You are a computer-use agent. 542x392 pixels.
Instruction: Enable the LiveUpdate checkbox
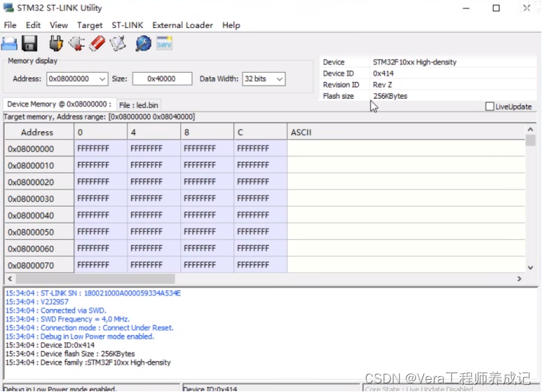489,107
